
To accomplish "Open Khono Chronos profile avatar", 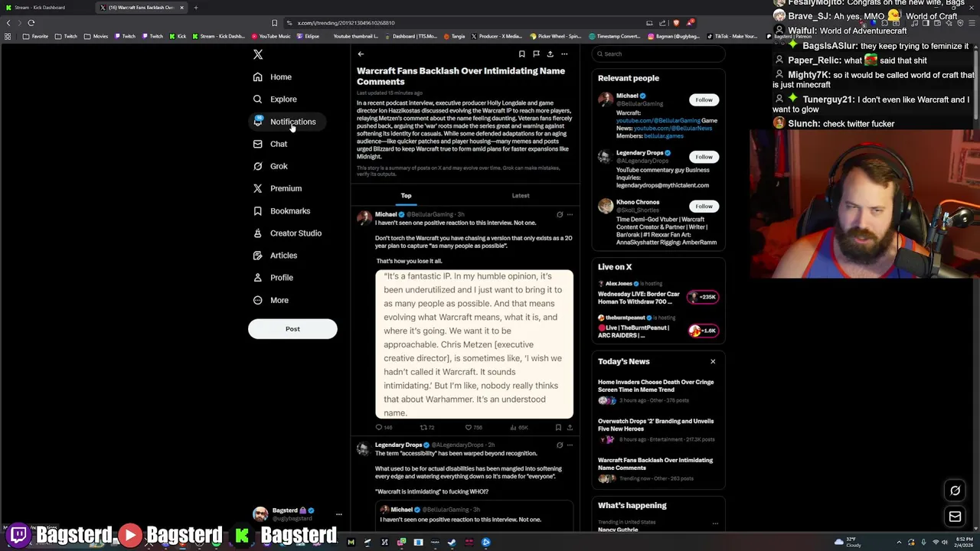I will pyautogui.click(x=606, y=207).
